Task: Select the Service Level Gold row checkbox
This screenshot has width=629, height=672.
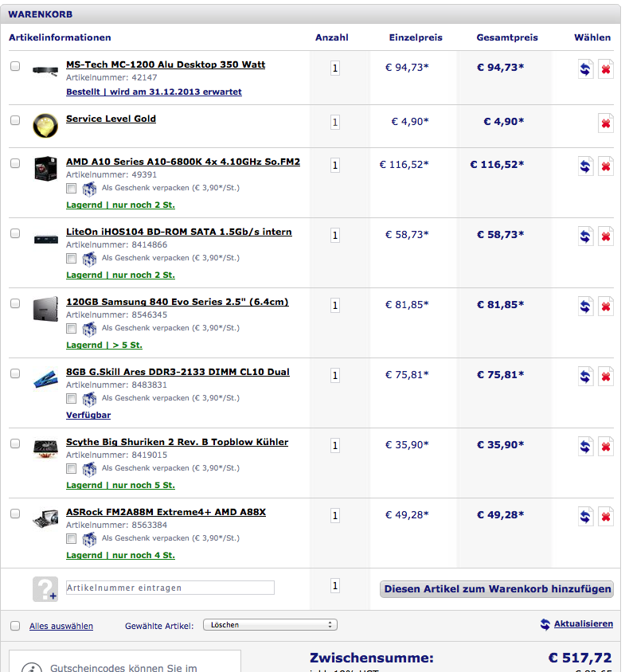Action: pos(15,120)
